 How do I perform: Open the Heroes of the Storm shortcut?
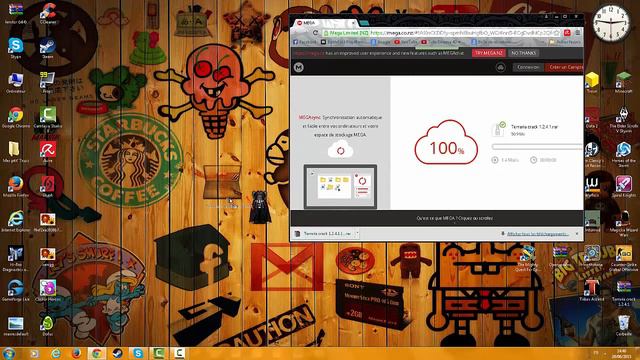(x=624, y=154)
